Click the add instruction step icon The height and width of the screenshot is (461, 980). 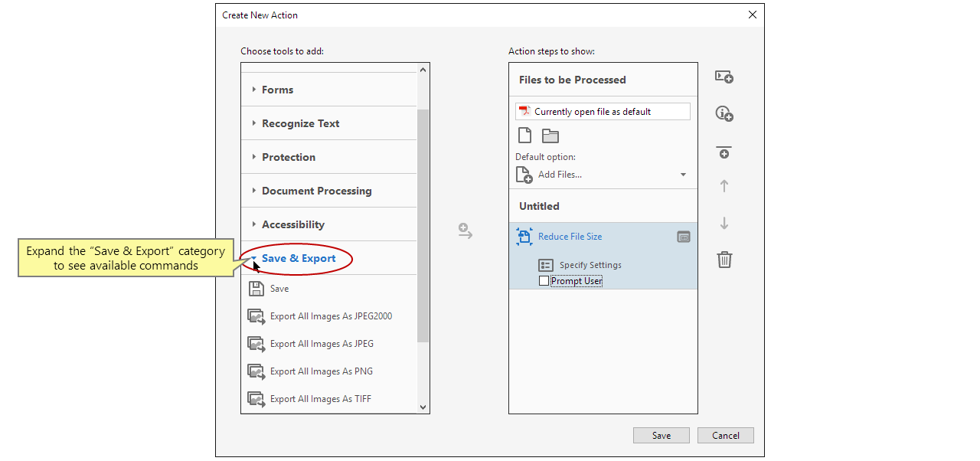coord(724,114)
